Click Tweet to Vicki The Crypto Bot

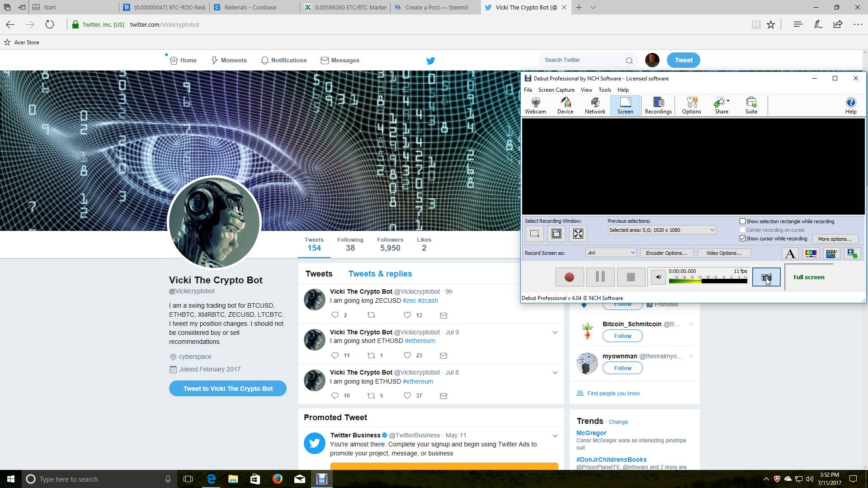point(228,389)
